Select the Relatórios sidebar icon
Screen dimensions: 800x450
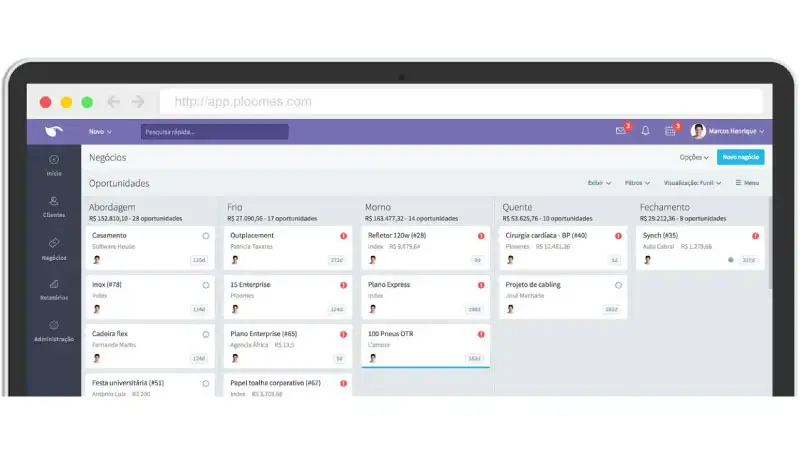[x=54, y=290]
